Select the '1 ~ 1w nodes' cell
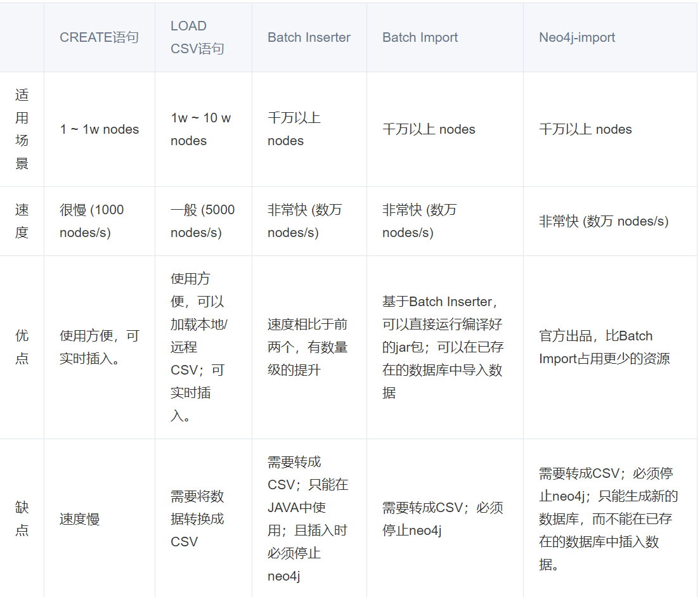This screenshot has width=700, height=597. 99,129
